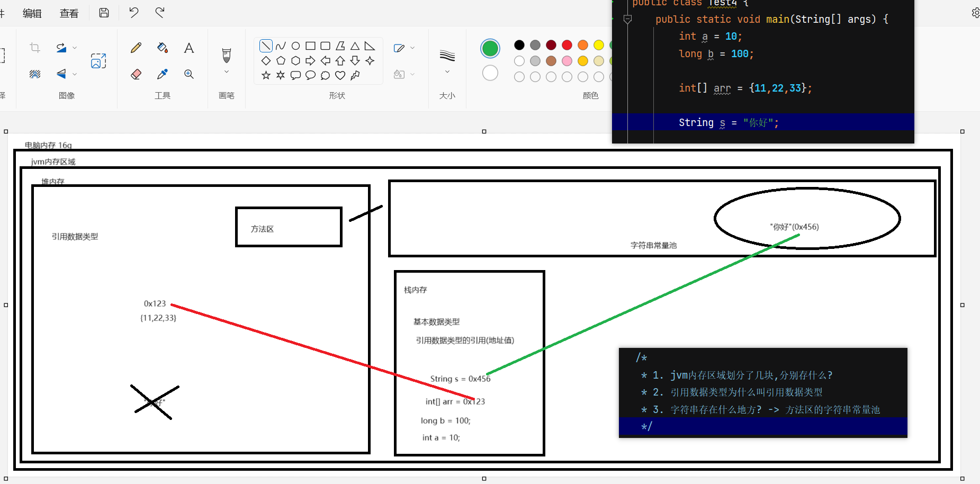980x484 pixels.
Task: Select the Six-point star shape
Action: pos(281,75)
